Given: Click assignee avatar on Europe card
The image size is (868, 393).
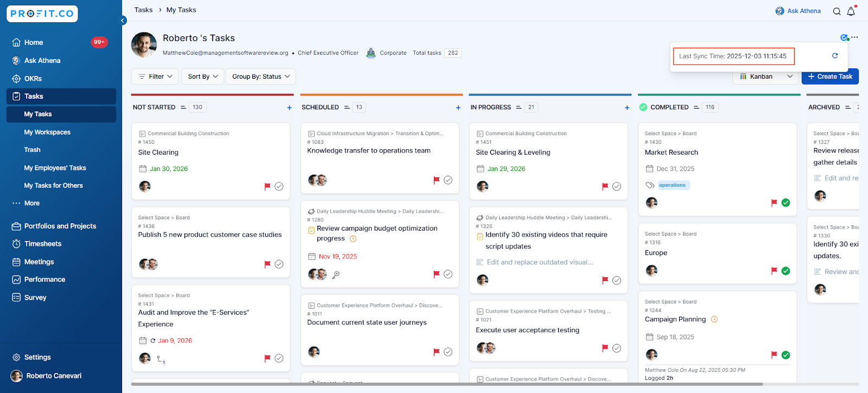Looking at the screenshot, I should coord(652,270).
